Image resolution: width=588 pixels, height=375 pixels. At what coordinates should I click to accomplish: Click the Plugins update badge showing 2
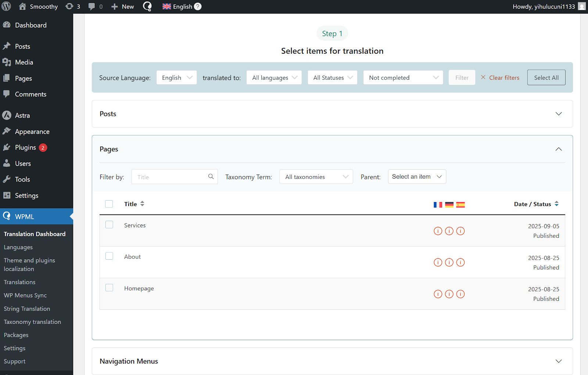[43, 148]
